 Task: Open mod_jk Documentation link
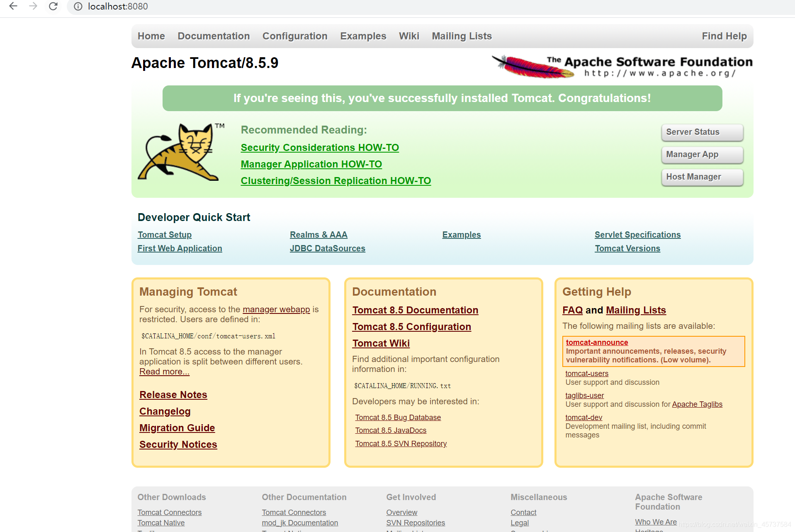(300, 523)
